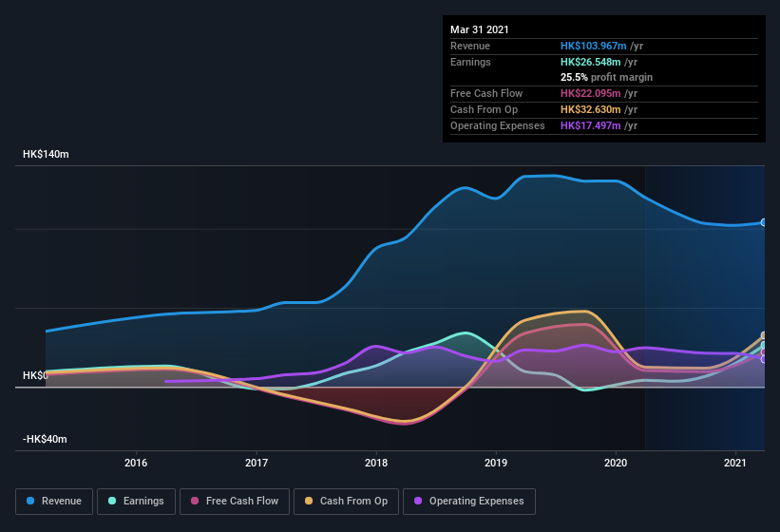
Task: Click the HK$140m y-axis label
Action: point(46,154)
